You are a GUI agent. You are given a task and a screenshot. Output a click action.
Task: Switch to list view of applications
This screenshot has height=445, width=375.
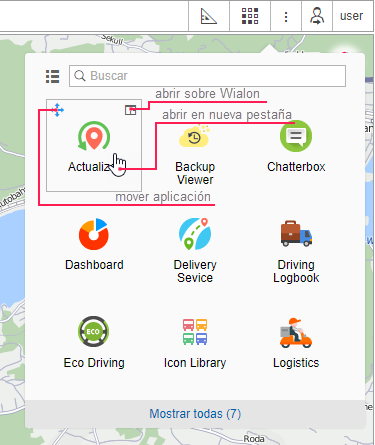pyautogui.click(x=53, y=76)
